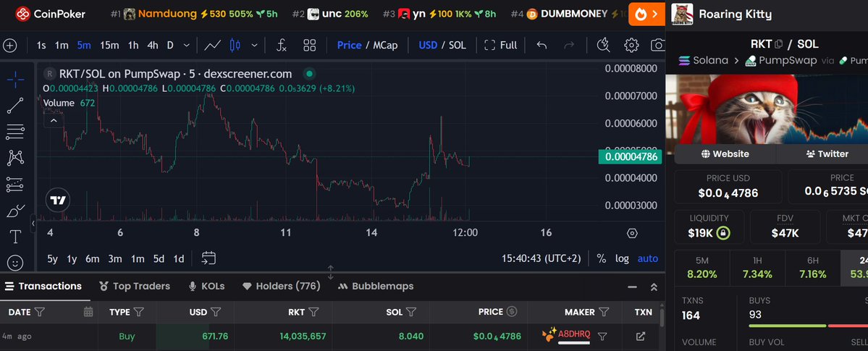Select the 5M price change tab

702,268
